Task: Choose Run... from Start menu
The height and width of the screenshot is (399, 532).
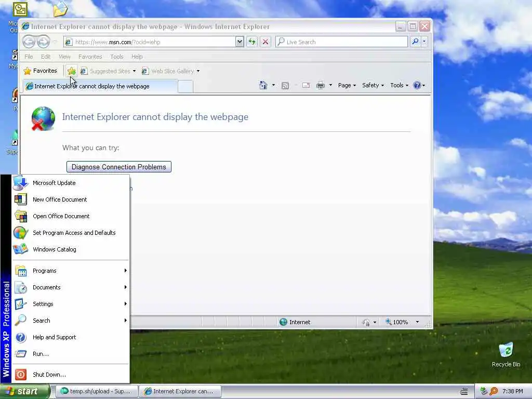Action: tap(71, 354)
